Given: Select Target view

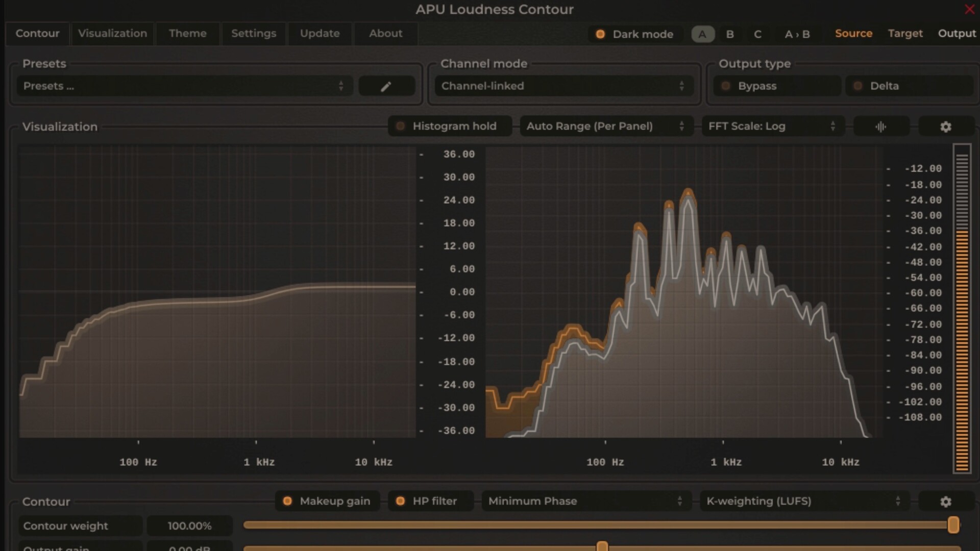Looking at the screenshot, I should [x=905, y=34].
